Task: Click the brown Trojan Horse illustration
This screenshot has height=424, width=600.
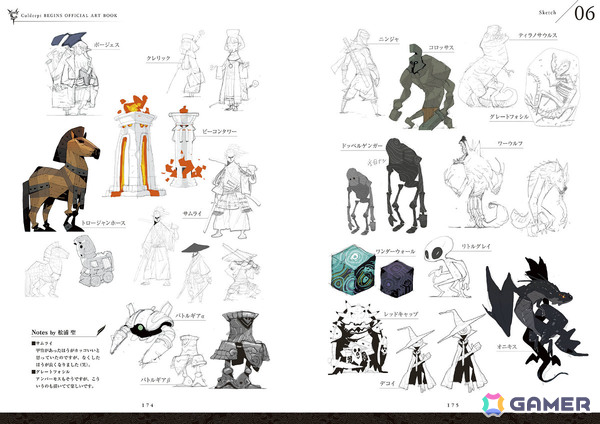Action: 61,179
